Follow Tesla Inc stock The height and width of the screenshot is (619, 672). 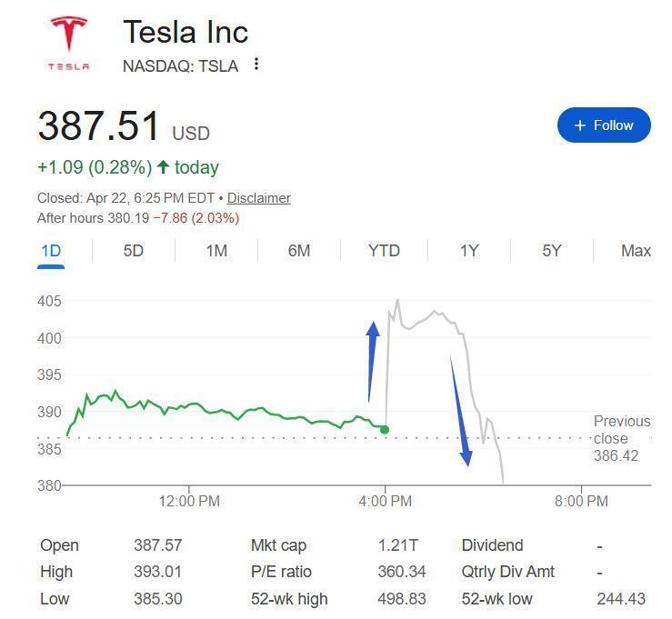tap(604, 125)
